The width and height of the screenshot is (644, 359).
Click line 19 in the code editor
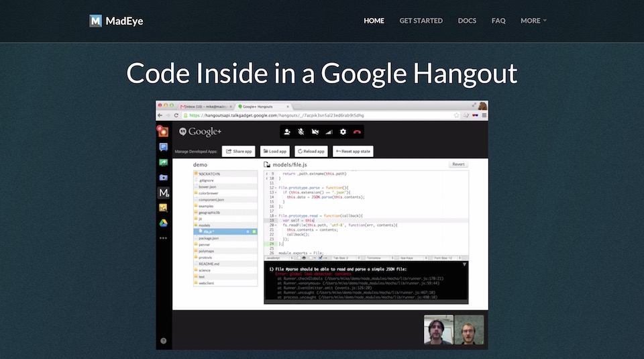tap(366, 221)
